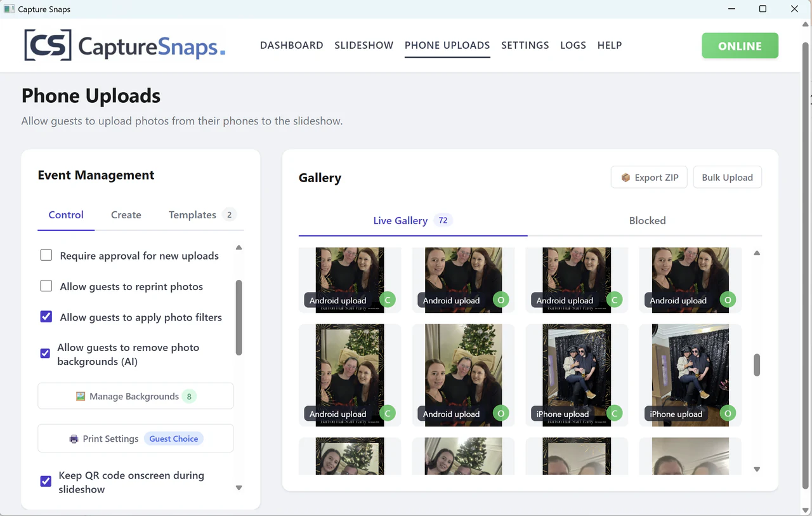Open Bulk Upload
The image size is (812, 516).
point(728,177)
